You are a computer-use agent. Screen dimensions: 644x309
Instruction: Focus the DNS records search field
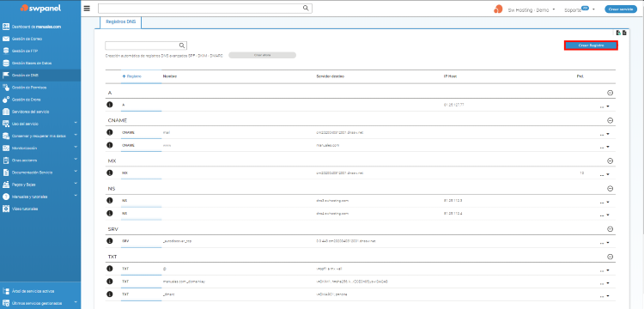point(146,45)
